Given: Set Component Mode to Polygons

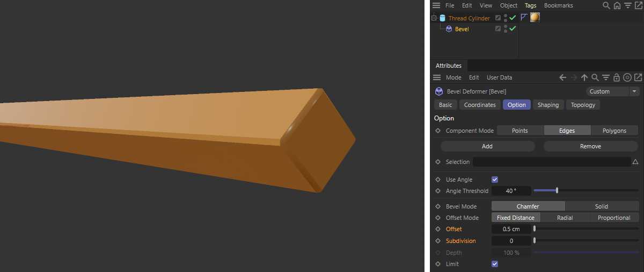Looking at the screenshot, I should click(x=614, y=131).
